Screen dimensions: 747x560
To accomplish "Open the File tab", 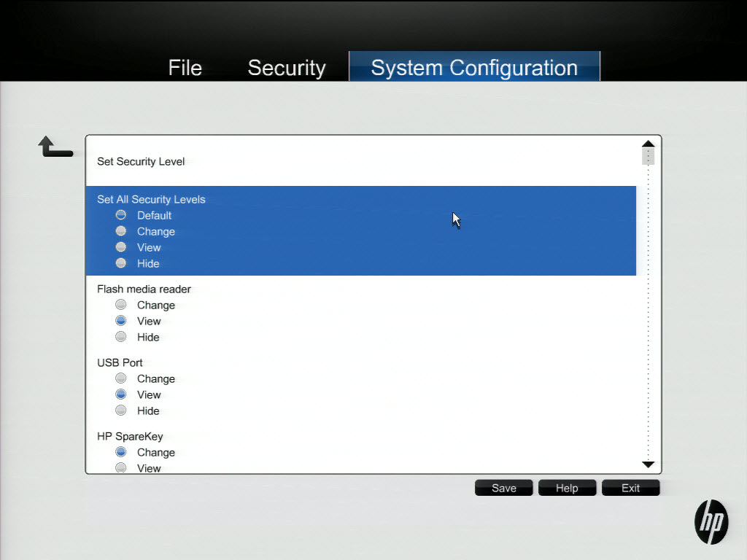I will click(185, 68).
